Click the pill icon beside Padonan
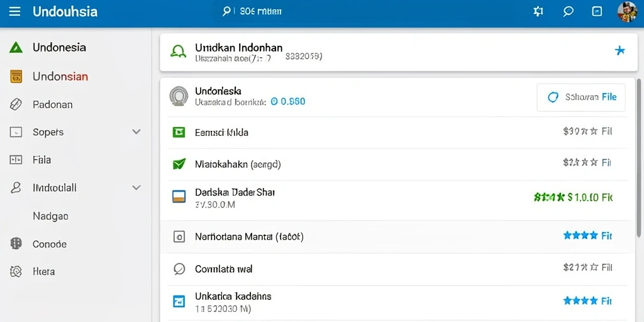This screenshot has width=644, height=322. [x=16, y=104]
